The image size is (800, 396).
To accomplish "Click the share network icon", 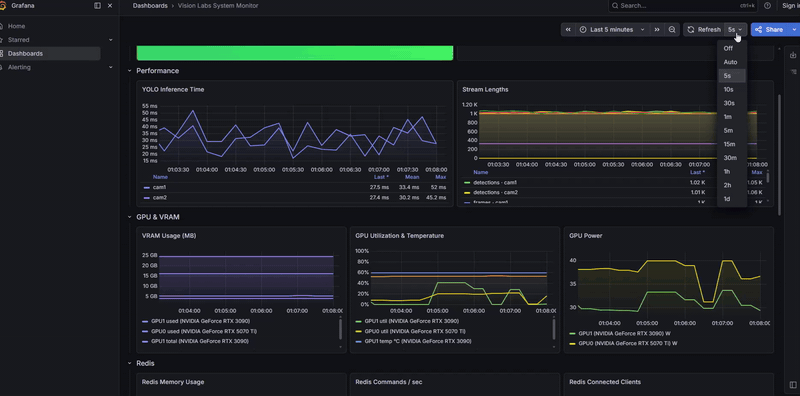I will click(x=758, y=30).
